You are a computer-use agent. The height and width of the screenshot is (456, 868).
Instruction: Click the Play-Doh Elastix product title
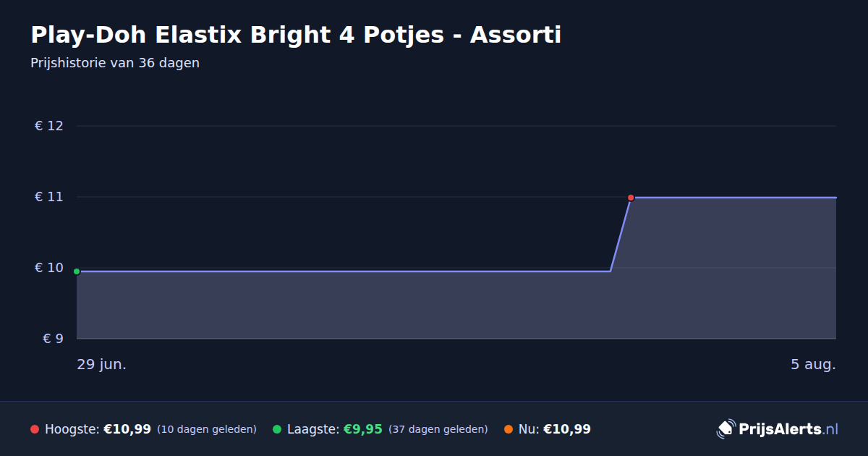296,34
